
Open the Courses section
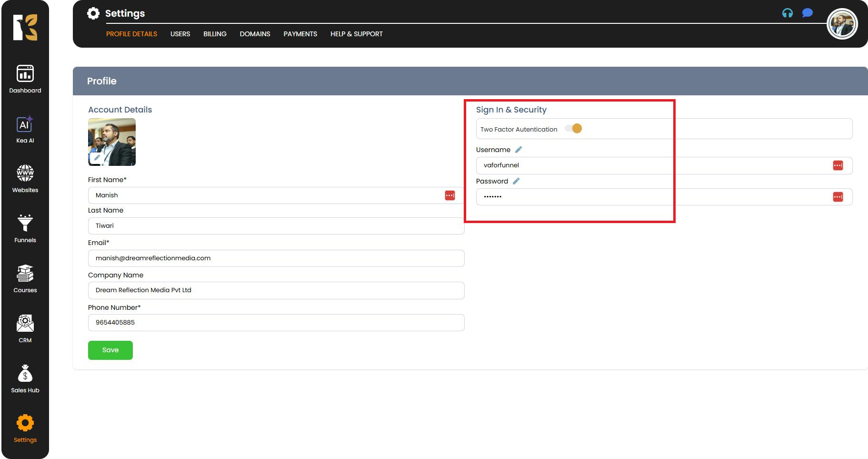coord(25,279)
